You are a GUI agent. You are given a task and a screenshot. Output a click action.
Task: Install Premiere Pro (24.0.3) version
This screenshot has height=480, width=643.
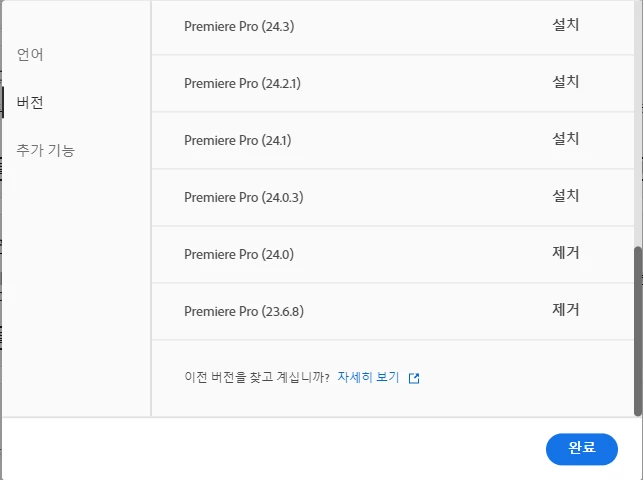coord(565,196)
